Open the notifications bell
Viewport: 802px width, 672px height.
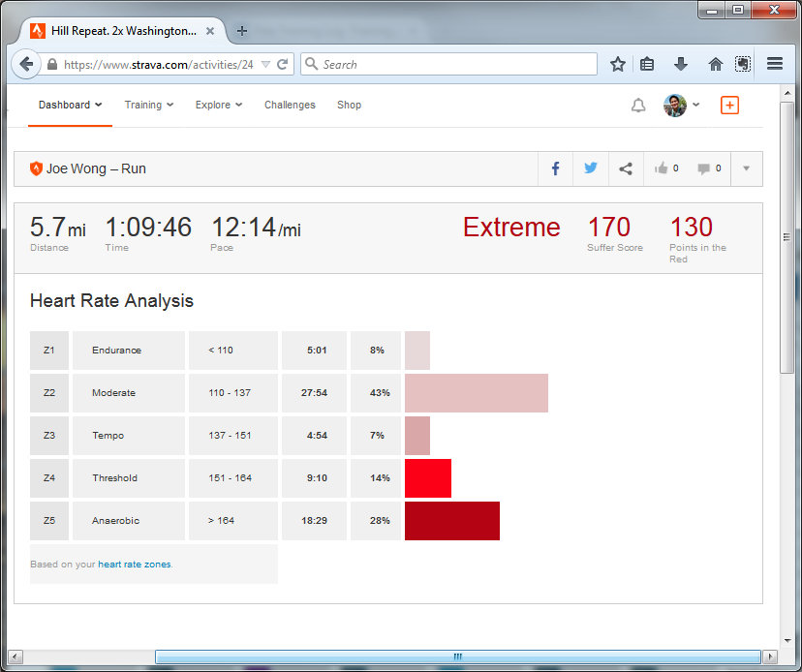(638, 106)
